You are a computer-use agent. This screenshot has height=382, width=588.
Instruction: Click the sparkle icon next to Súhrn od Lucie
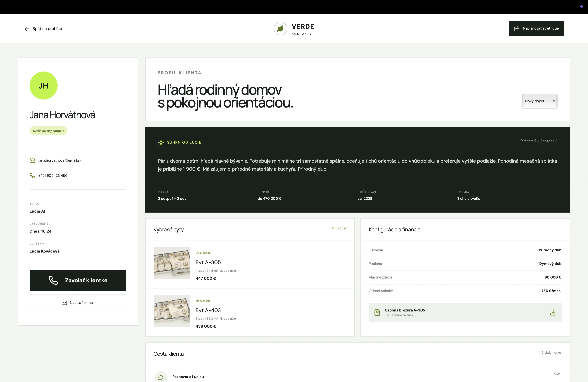point(161,142)
